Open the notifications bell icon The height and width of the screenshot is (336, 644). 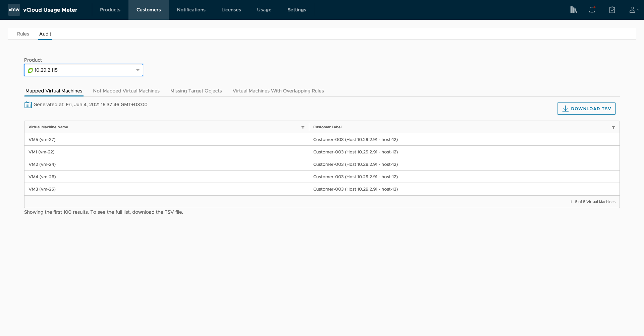click(x=592, y=10)
